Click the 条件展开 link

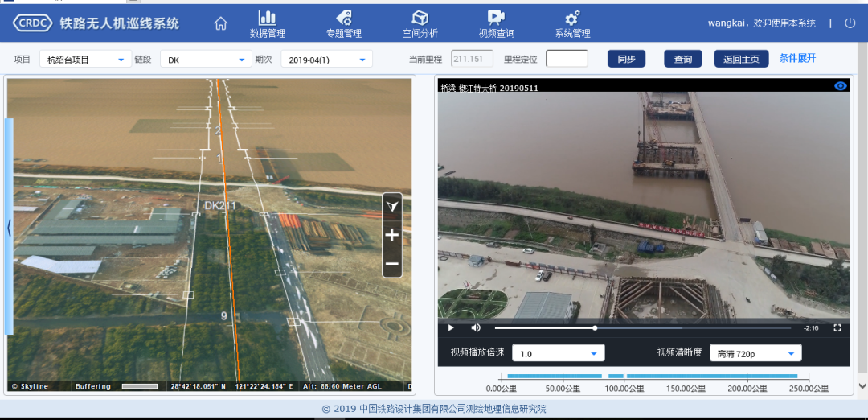[x=797, y=58]
